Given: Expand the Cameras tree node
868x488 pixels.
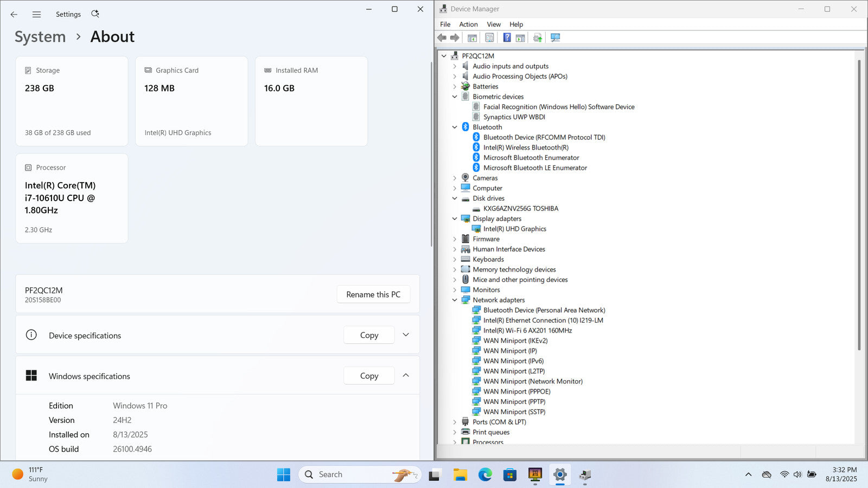Looking at the screenshot, I should point(455,178).
